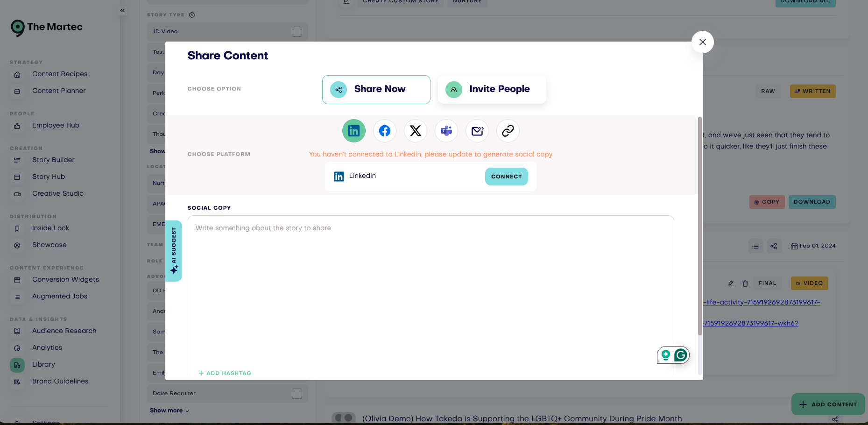Select LinkedIn as sharing platform
Screen dimensions: 868x425
(x=354, y=131)
